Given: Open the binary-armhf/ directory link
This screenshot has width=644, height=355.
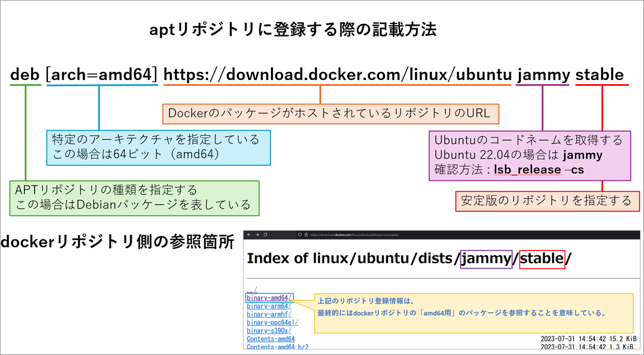Looking at the screenshot, I should click(268, 314).
